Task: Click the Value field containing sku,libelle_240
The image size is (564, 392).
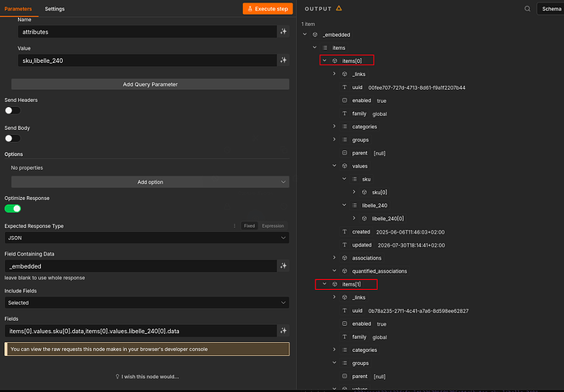Action: click(x=147, y=60)
